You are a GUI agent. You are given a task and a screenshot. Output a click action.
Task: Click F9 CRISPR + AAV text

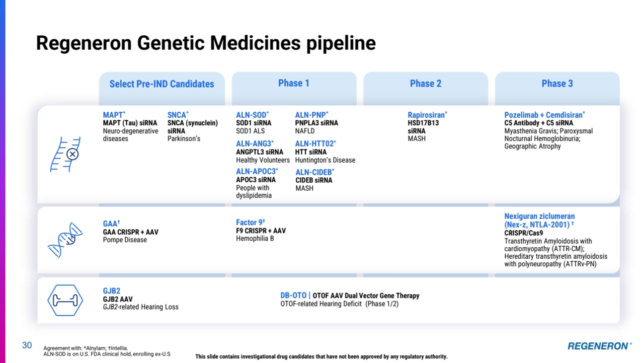(x=261, y=231)
